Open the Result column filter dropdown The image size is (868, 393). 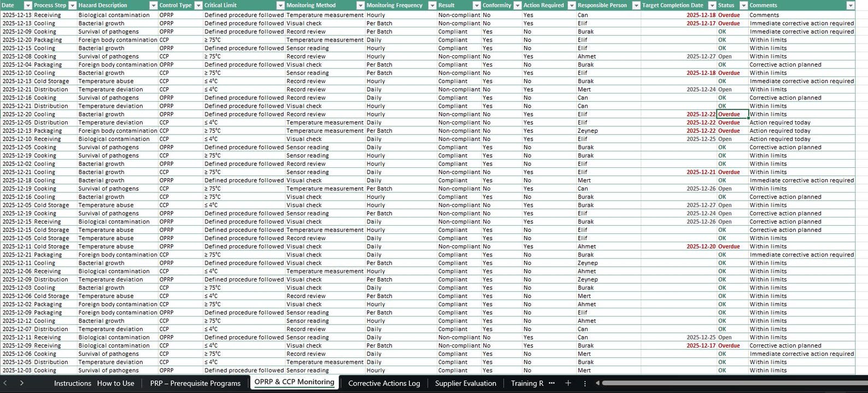476,5
